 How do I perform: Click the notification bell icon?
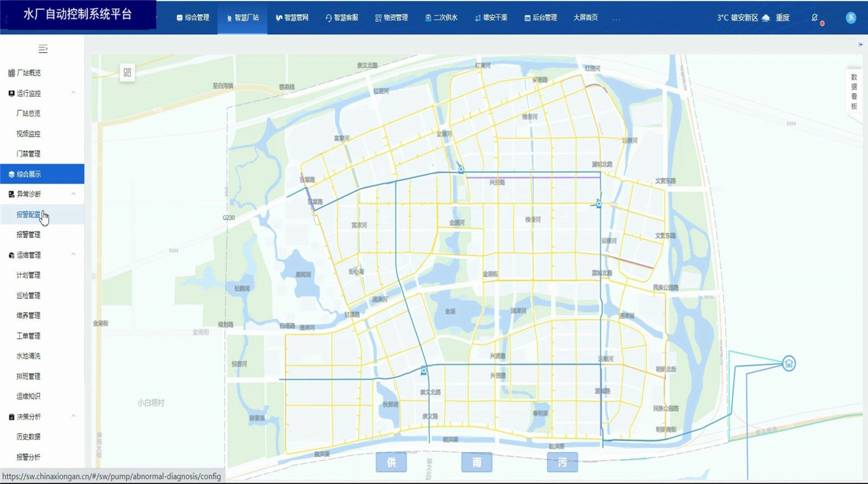815,18
